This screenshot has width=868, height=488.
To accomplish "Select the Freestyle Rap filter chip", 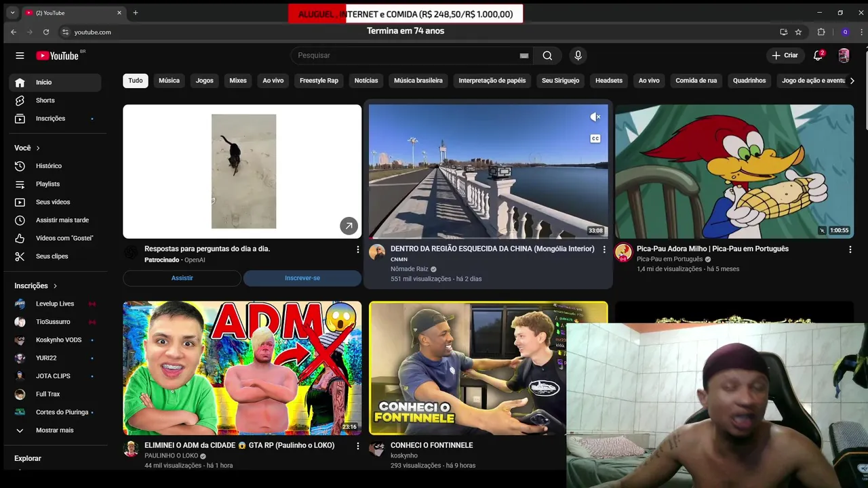I will pos(319,81).
